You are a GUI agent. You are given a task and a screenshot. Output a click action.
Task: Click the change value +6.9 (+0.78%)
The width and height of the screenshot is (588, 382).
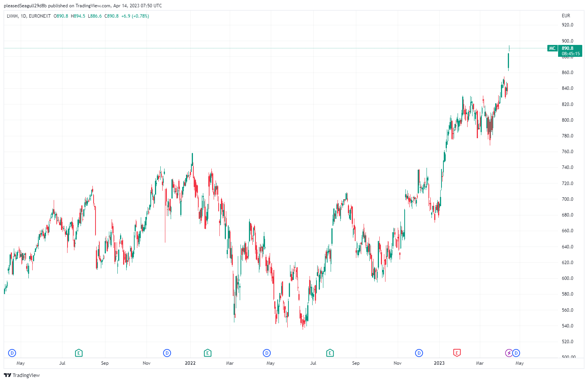(135, 16)
